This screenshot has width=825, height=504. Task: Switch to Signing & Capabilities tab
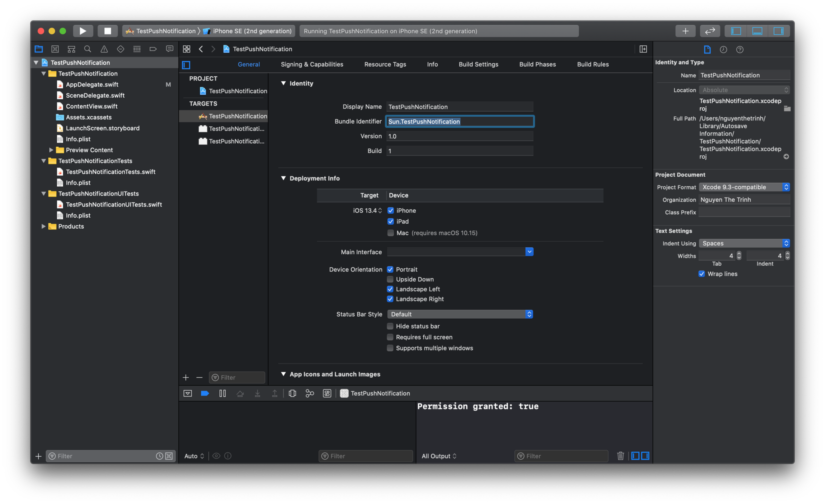[x=311, y=64]
